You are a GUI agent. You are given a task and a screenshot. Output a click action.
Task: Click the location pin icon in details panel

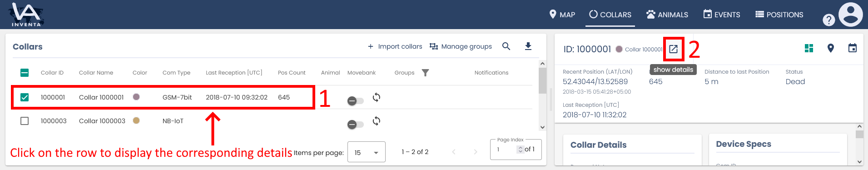click(x=831, y=48)
